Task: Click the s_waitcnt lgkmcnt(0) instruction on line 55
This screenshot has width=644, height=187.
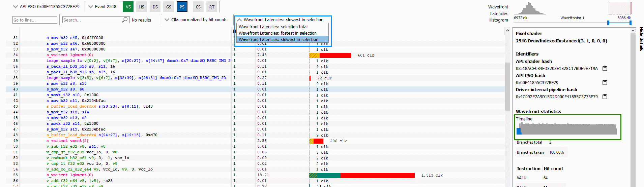Action: point(69,175)
